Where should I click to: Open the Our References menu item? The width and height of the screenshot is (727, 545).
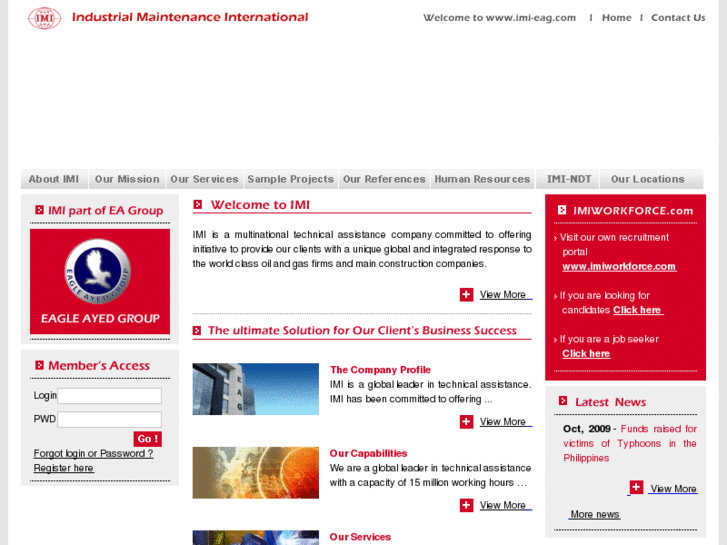pyautogui.click(x=384, y=179)
